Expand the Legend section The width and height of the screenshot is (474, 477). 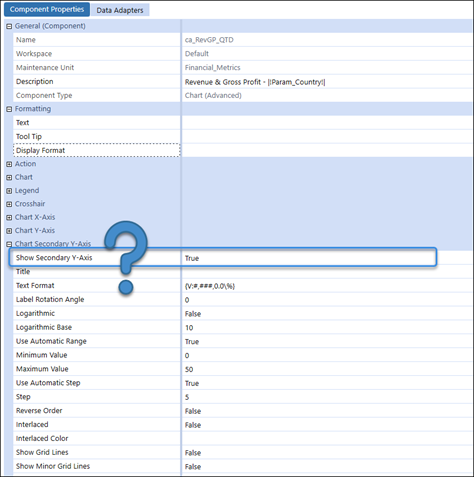tap(9, 191)
